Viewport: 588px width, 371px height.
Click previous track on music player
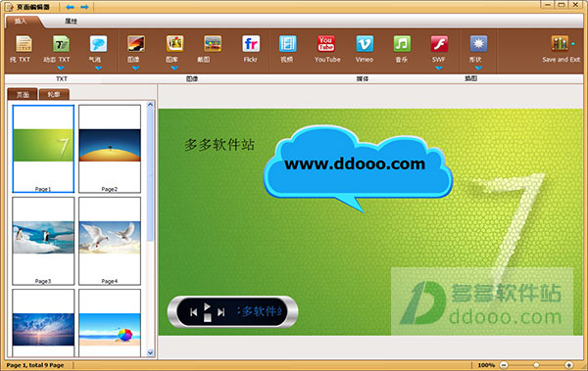193,312
